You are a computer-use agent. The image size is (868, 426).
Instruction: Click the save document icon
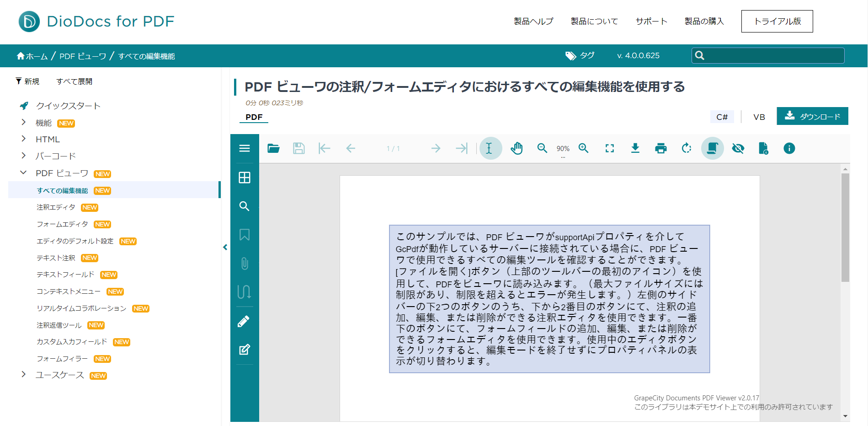tap(299, 148)
